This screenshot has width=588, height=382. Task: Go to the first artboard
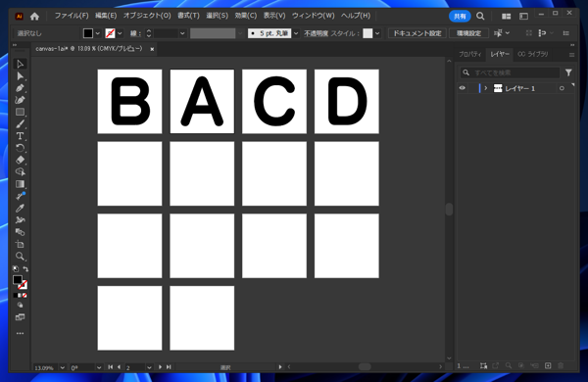110,367
